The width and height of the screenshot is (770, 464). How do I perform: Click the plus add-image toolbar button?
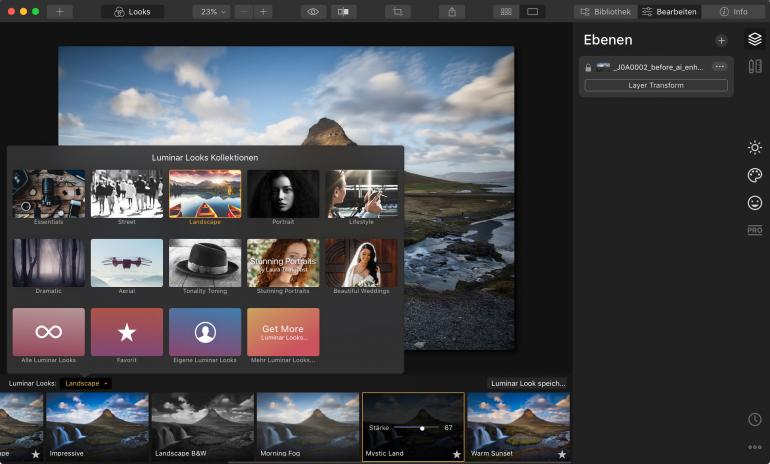[x=59, y=12]
